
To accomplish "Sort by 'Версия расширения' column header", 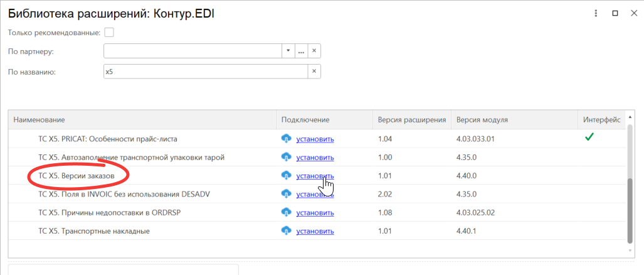I will (x=412, y=120).
